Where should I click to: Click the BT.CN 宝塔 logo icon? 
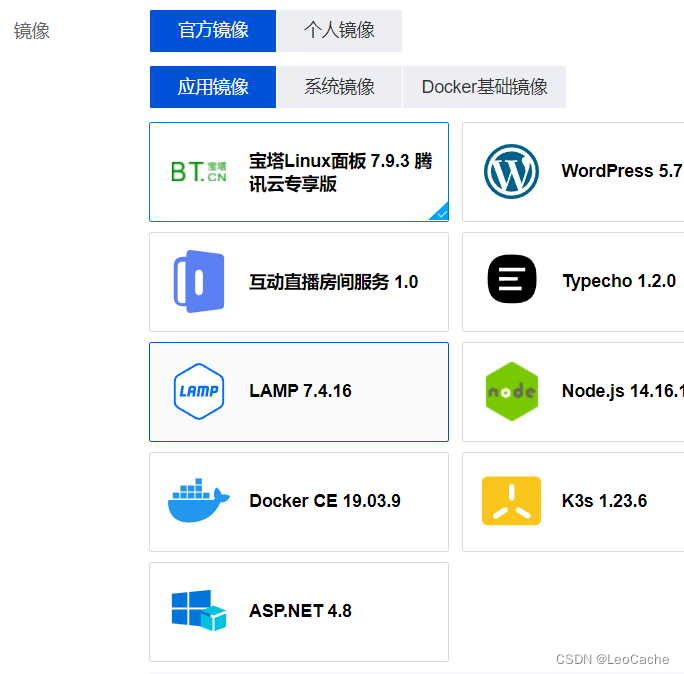click(198, 172)
